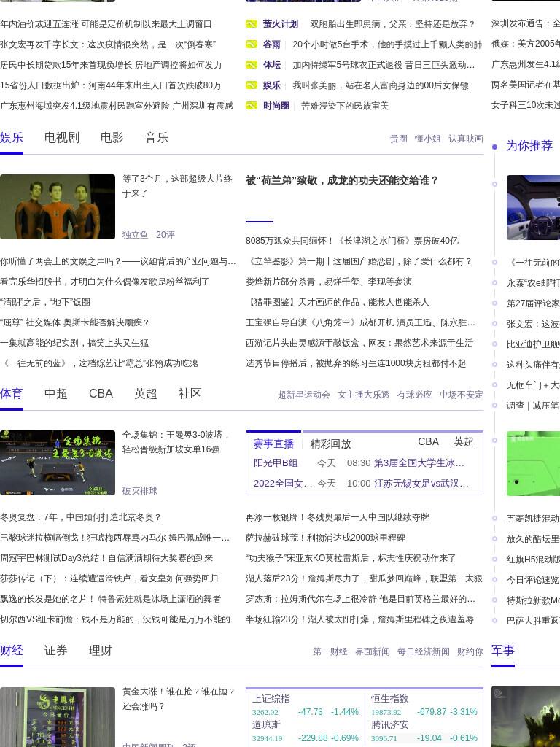
Task: Open the 英超 tab beside 社区
Action: (145, 393)
